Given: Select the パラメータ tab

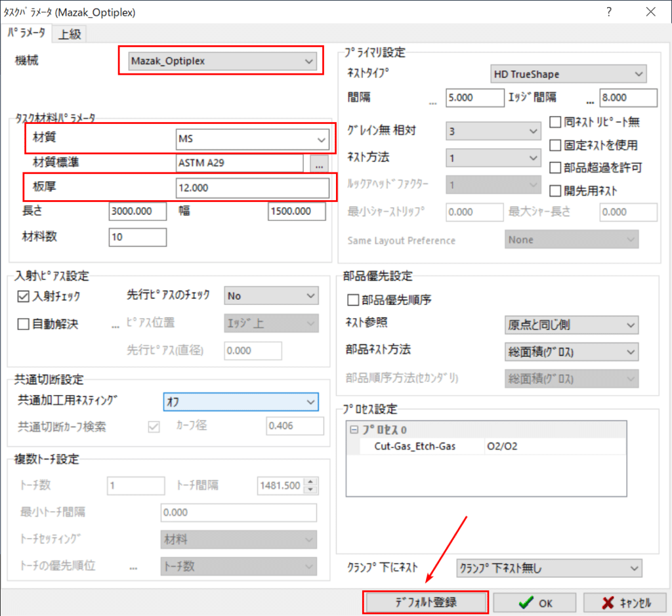Looking at the screenshot, I should pos(26,33).
